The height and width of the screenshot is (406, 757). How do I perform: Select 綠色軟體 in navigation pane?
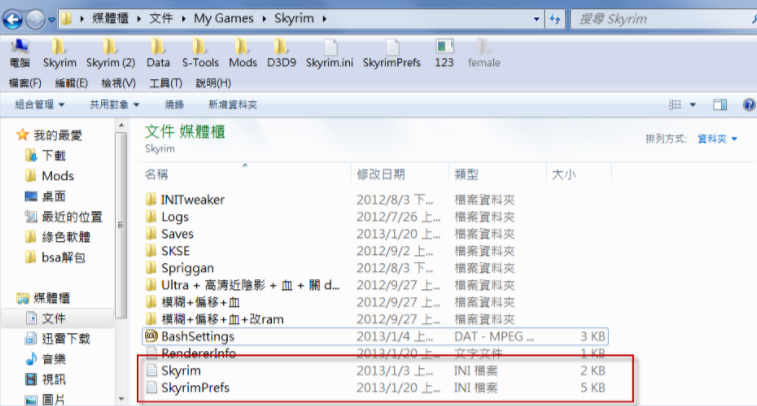point(57,237)
